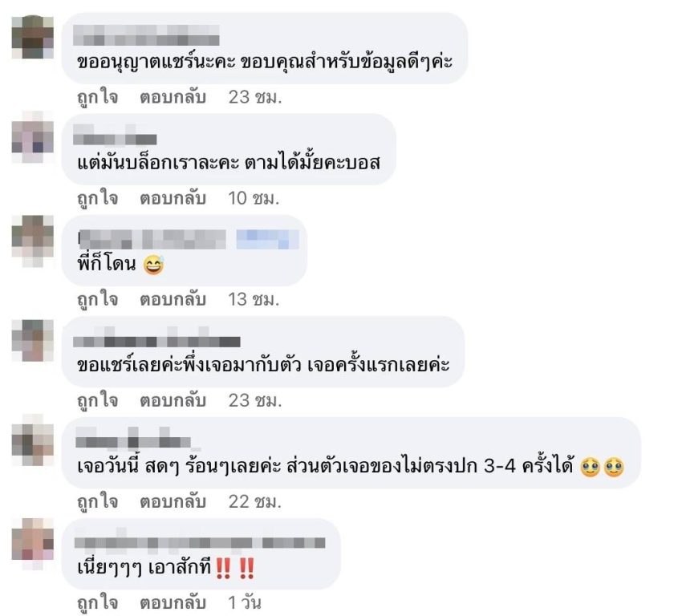
Task: Click ตอบกลับ under the 10 ชม. comment
Action: click(x=173, y=198)
